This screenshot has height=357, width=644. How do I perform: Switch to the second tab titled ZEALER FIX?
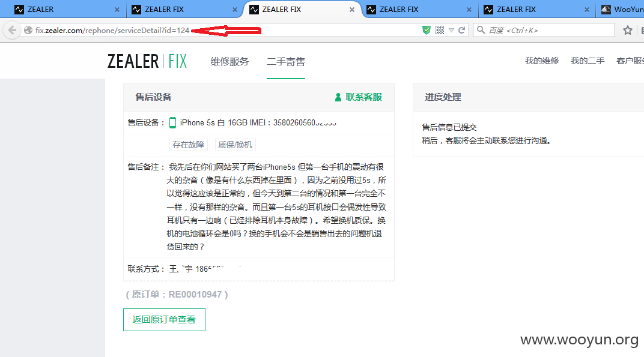tap(184, 10)
